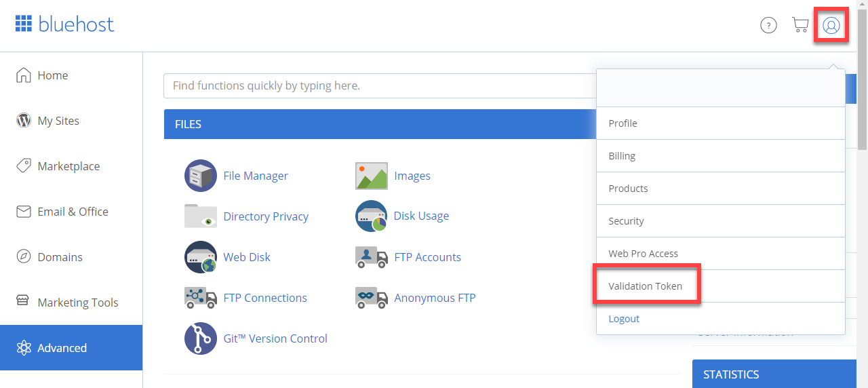Choose Web Pro Access in account menu
Image resolution: width=868 pixels, height=388 pixels.
click(x=721, y=254)
